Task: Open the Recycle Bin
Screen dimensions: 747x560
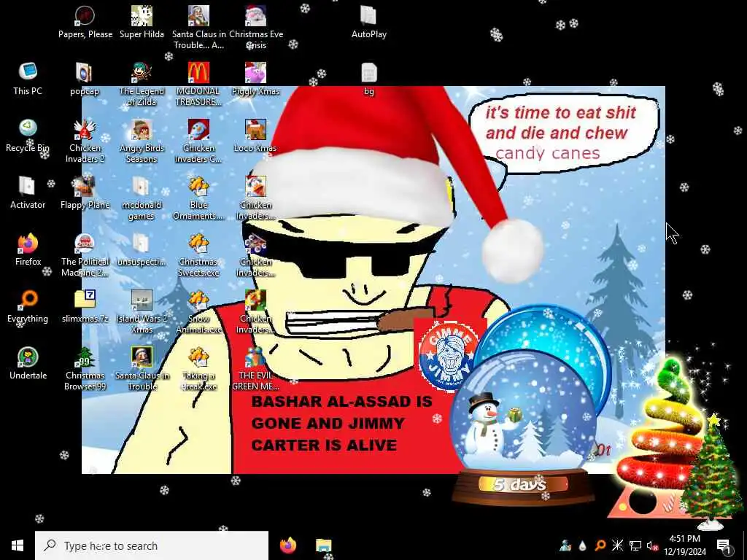Action: 28,136
